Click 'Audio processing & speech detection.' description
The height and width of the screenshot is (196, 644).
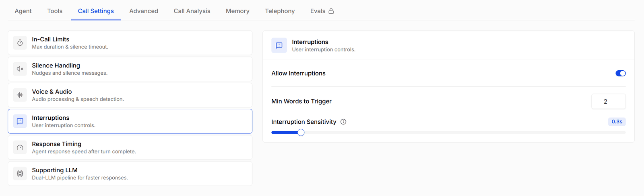[78, 99]
